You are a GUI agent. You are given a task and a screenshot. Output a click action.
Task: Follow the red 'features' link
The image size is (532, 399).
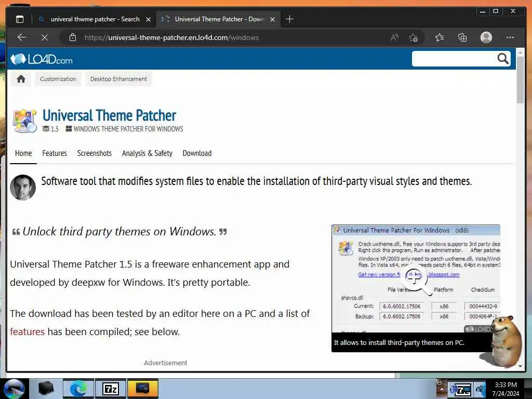tap(27, 331)
